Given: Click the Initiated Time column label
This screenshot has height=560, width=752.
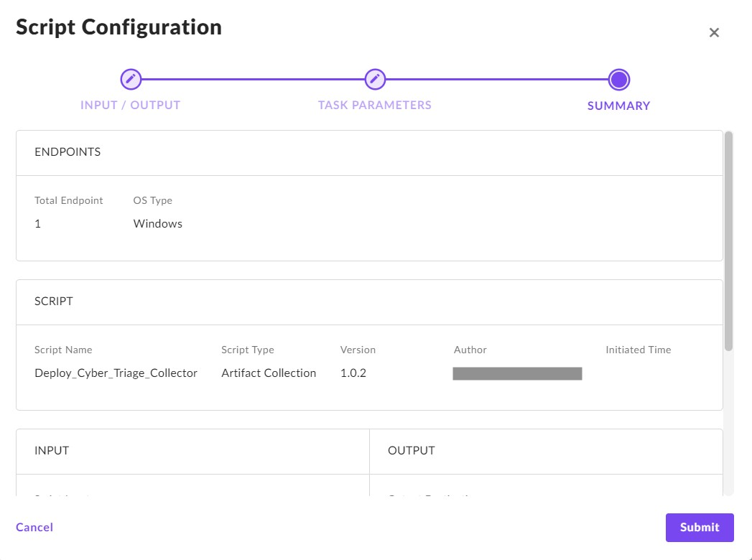Looking at the screenshot, I should point(638,350).
